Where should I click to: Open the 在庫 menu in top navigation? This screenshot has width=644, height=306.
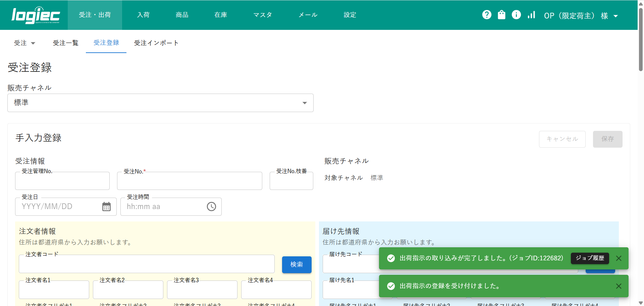tap(221, 15)
